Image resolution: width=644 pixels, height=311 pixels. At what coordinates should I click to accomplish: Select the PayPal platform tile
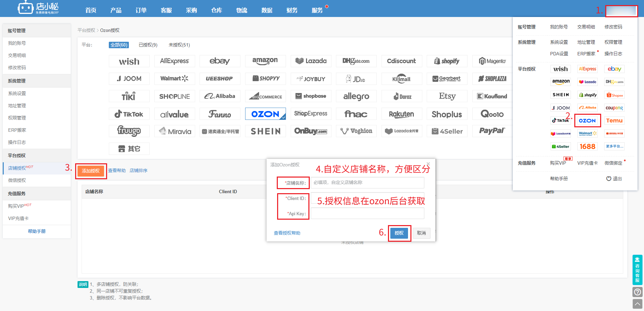492,131
